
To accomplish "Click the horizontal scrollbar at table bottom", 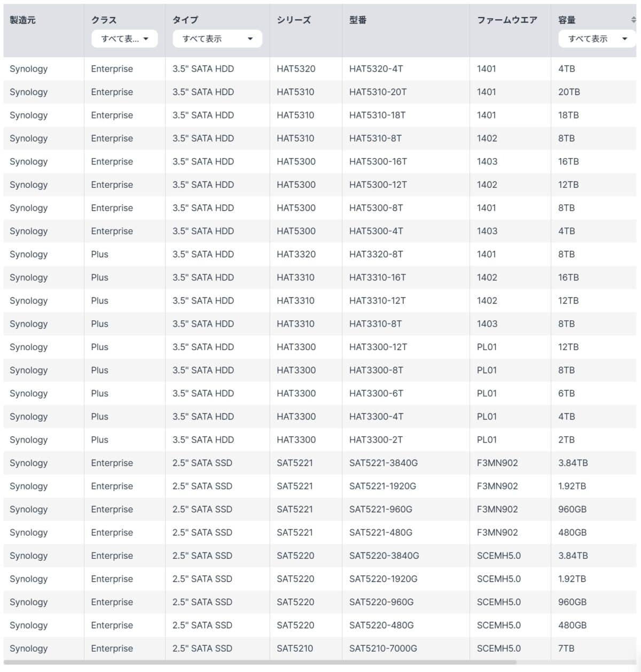I will click(x=260, y=662).
